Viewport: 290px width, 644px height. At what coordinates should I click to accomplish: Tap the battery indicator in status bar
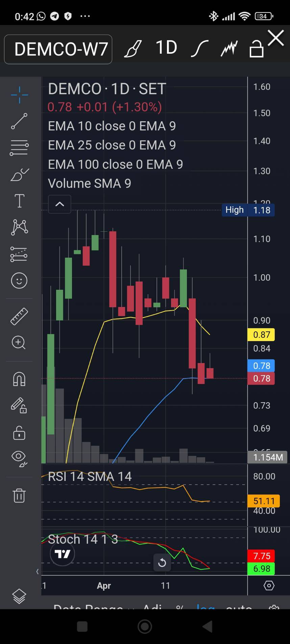point(264,16)
